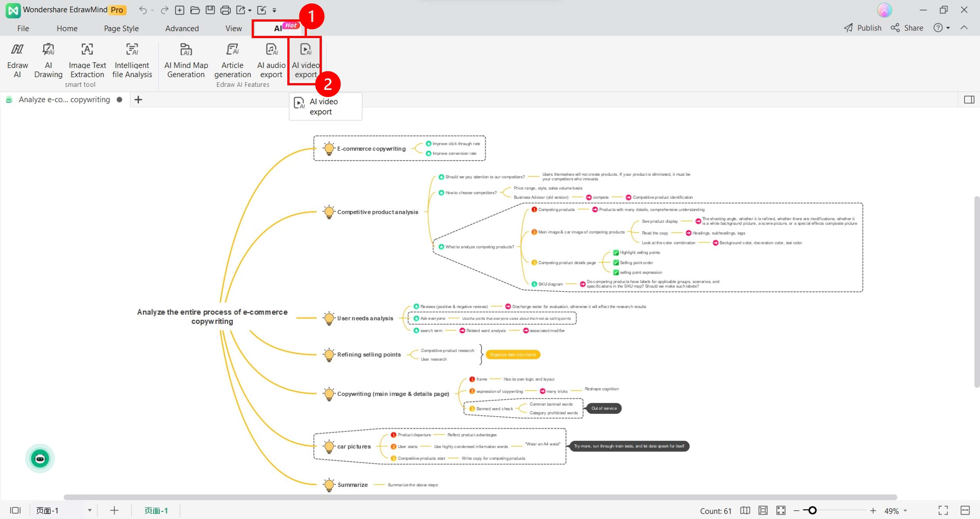Select the central topic node text
This screenshot has height=519, width=980.
pyautogui.click(x=212, y=316)
